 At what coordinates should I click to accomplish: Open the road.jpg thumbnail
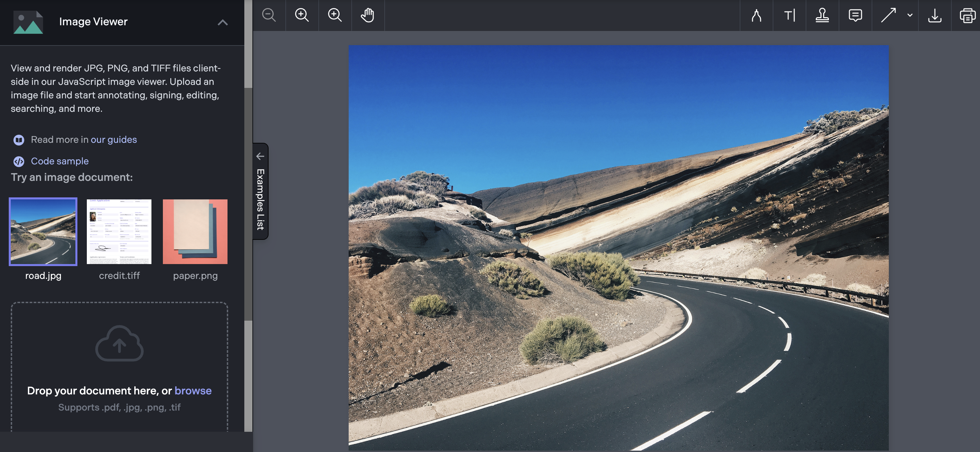pos(43,231)
